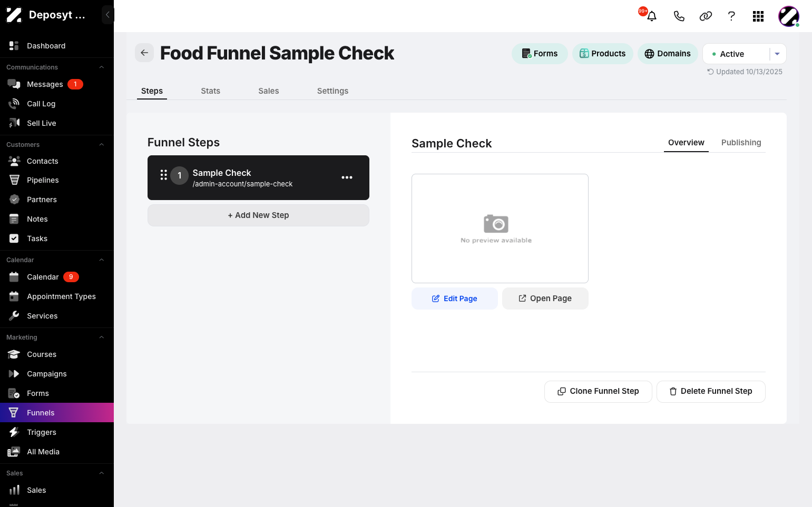Click the Deposyt logo

pyautogui.click(x=14, y=15)
